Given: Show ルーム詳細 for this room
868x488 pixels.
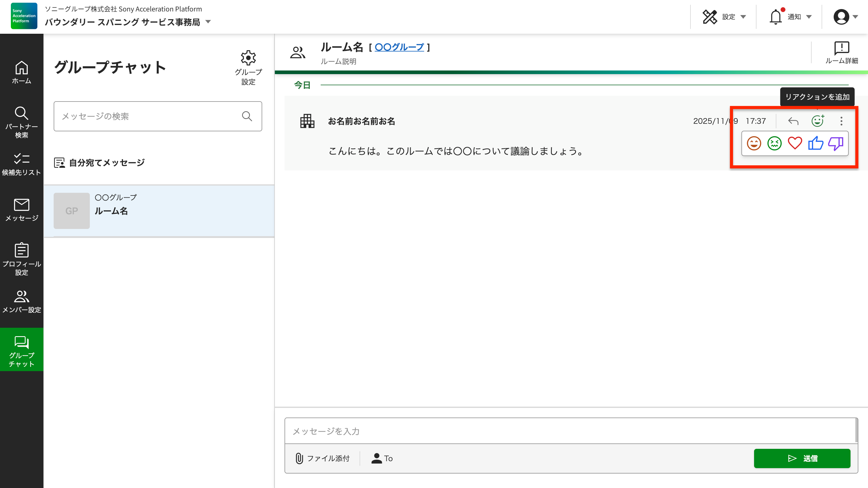Looking at the screenshot, I should pos(842,52).
